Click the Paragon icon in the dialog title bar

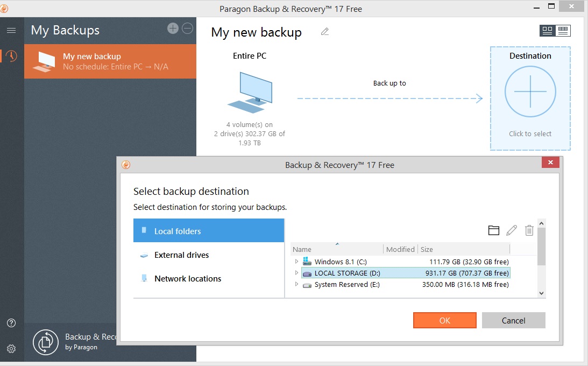pos(126,165)
